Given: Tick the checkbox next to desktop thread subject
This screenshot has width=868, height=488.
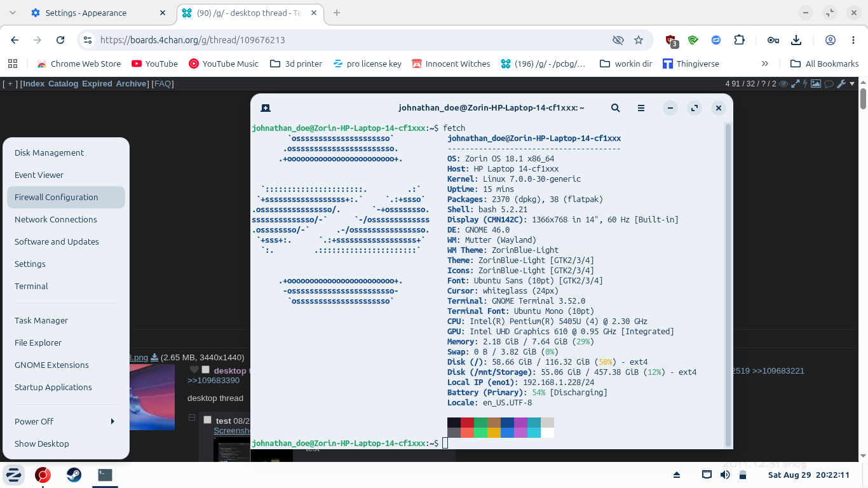Looking at the screenshot, I should point(205,370).
